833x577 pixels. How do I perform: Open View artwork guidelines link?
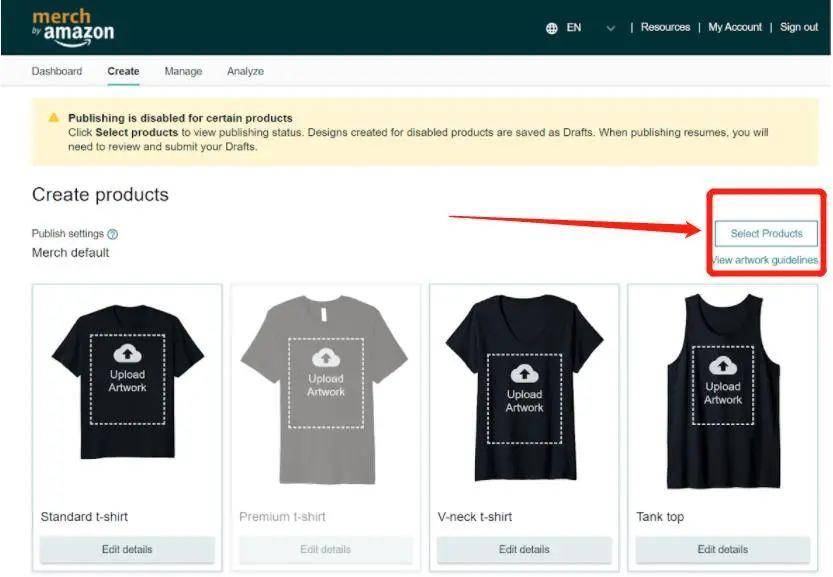click(765, 260)
